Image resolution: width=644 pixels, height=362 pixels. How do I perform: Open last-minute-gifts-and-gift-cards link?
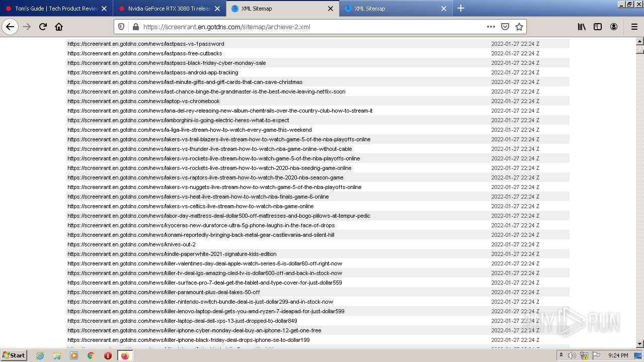point(185,82)
